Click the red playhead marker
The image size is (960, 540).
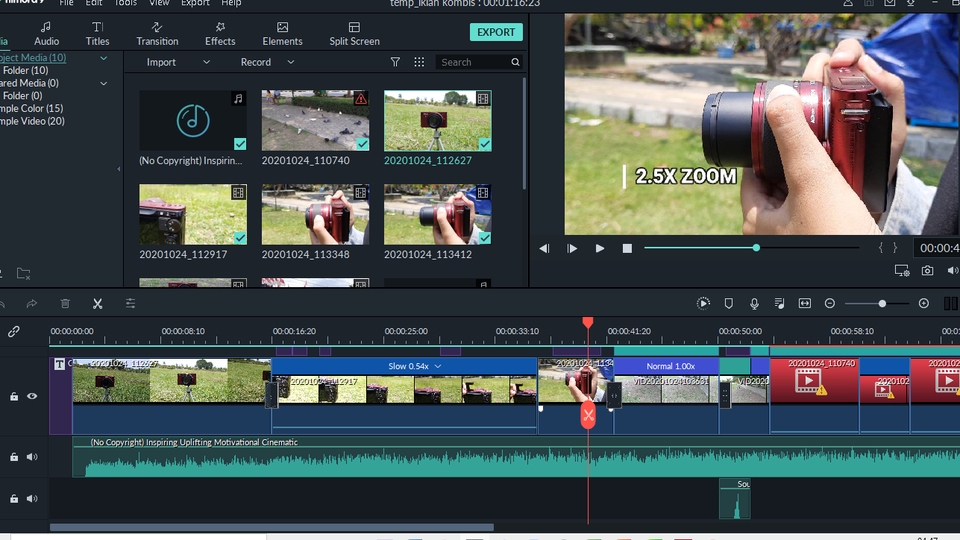tap(588, 322)
